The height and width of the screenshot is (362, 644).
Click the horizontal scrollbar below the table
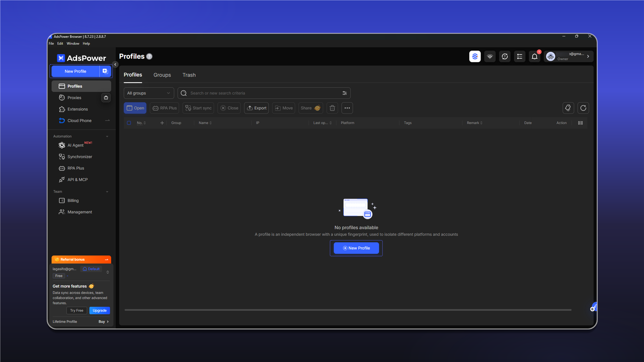348,310
